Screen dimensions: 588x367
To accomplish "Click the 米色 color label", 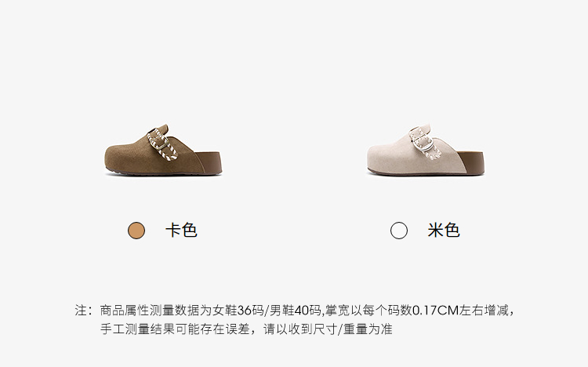I will pyautogui.click(x=444, y=230).
